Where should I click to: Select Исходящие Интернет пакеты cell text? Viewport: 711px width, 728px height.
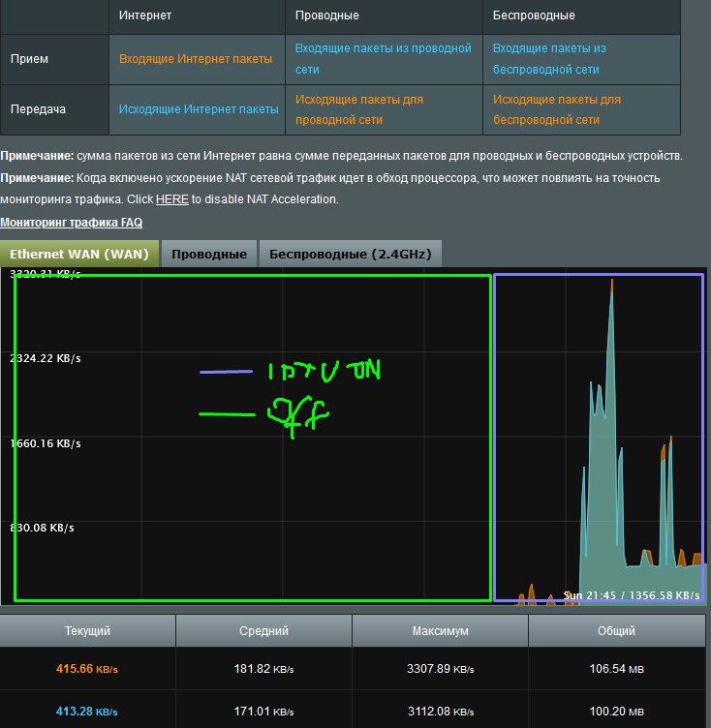199,109
